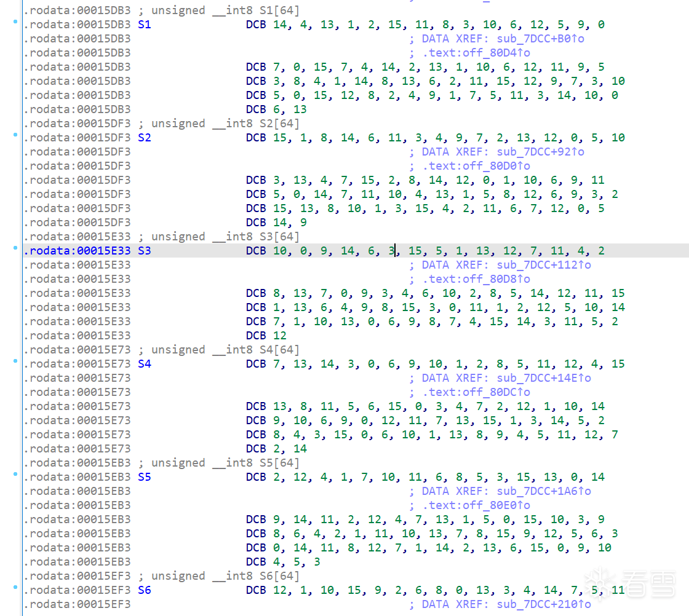689x616 pixels.
Task: Click the lone 'DCB 12' data line
Action: point(266,336)
